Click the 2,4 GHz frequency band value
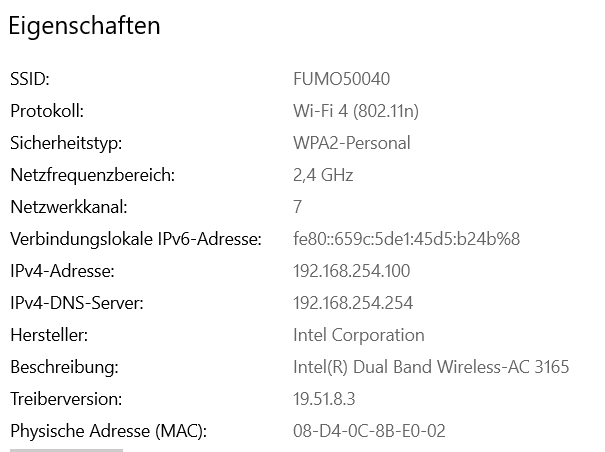 point(323,175)
